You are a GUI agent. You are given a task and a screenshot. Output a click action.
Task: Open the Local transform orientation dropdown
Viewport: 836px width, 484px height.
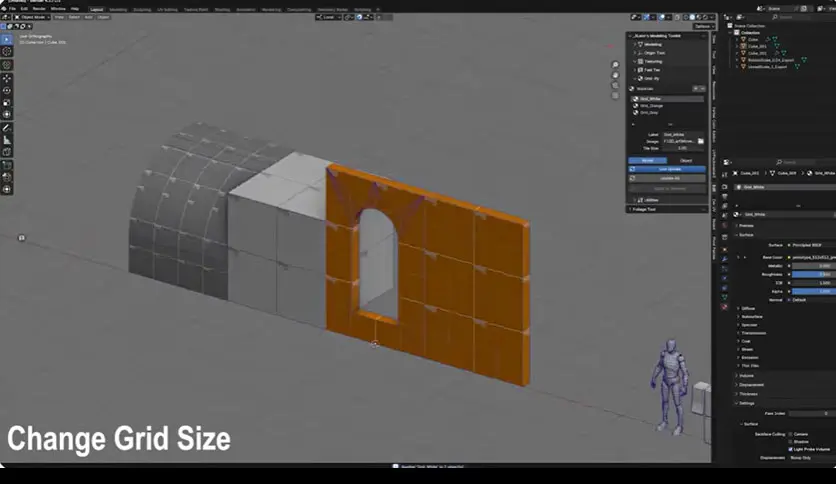[x=328, y=17]
